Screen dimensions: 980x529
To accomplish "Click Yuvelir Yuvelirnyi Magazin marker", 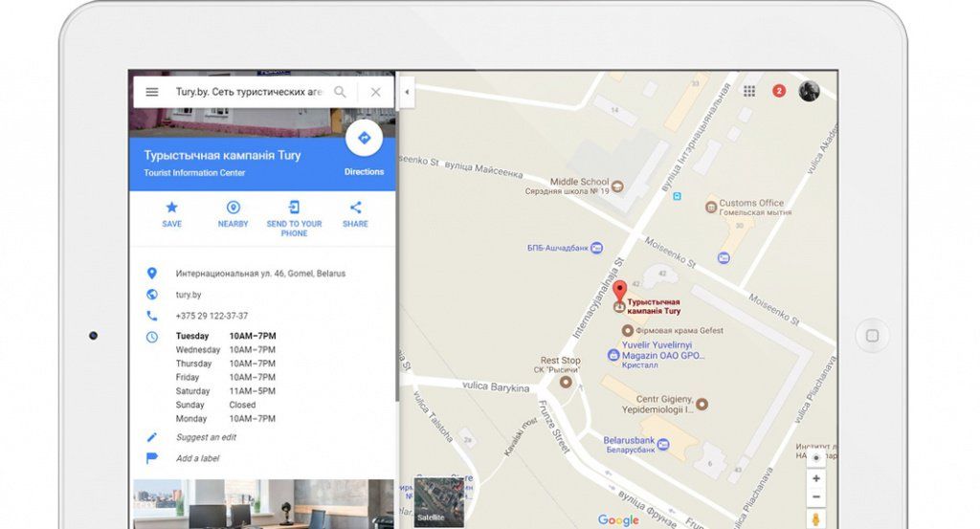I will tap(613, 355).
